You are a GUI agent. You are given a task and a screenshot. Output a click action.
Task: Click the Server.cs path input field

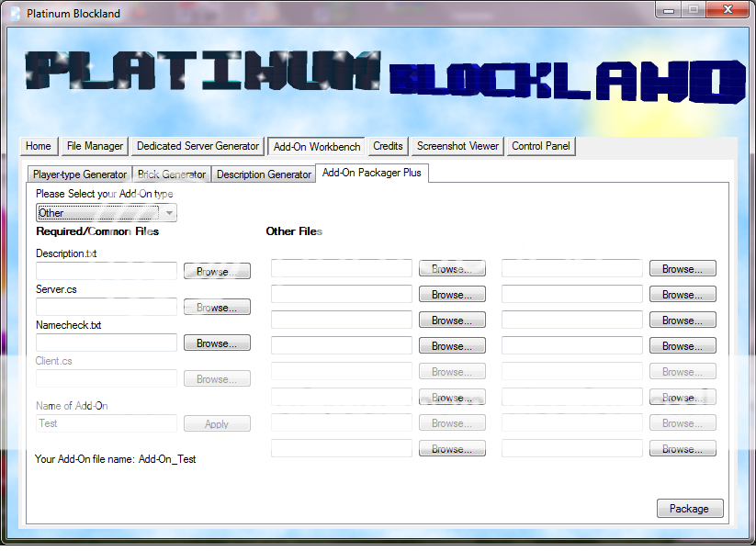pyautogui.click(x=107, y=307)
